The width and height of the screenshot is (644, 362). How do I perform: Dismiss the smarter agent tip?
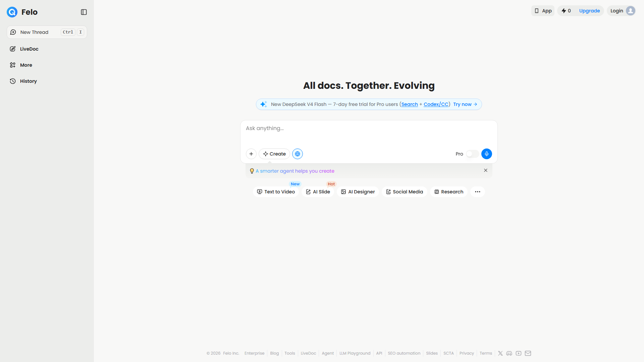(x=486, y=170)
